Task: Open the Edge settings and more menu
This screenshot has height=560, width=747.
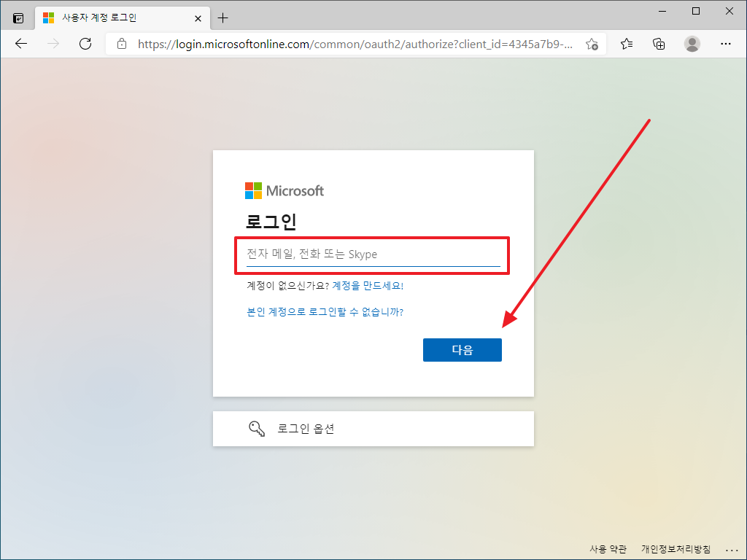Action: (x=726, y=44)
